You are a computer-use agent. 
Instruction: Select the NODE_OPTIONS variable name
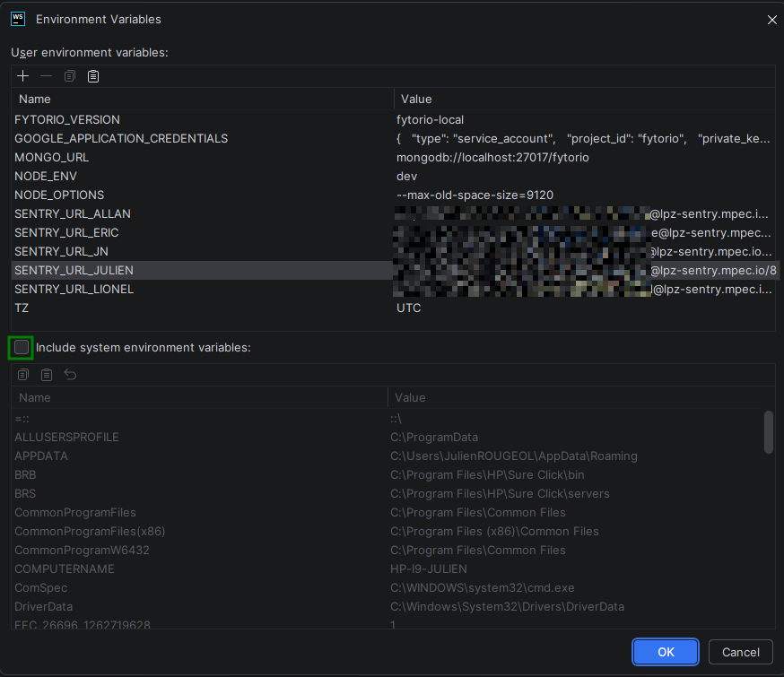[59, 195]
